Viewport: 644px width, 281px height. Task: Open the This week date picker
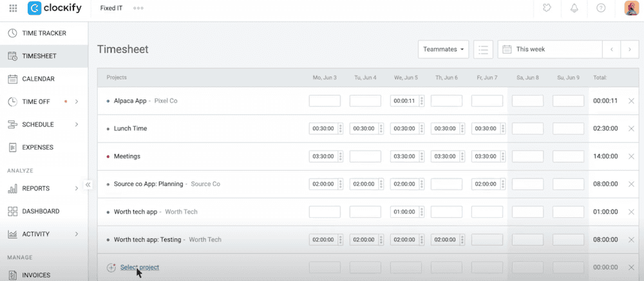pos(550,49)
